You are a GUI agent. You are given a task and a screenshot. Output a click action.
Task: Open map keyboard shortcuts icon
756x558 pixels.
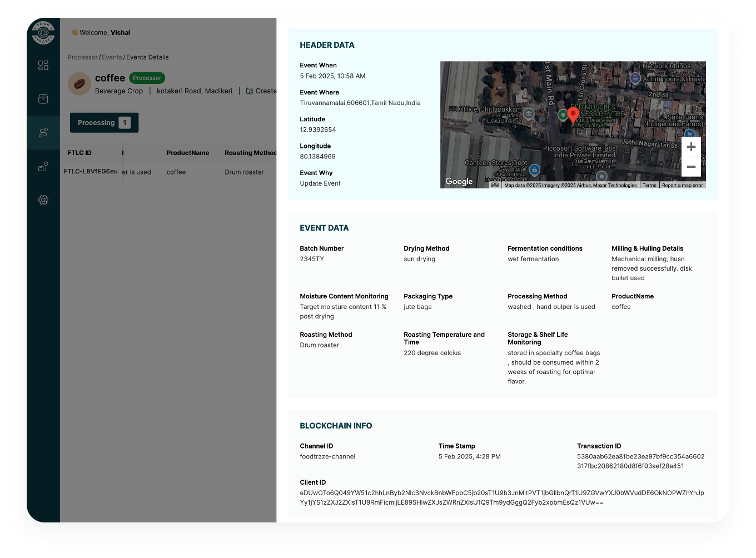(x=495, y=185)
